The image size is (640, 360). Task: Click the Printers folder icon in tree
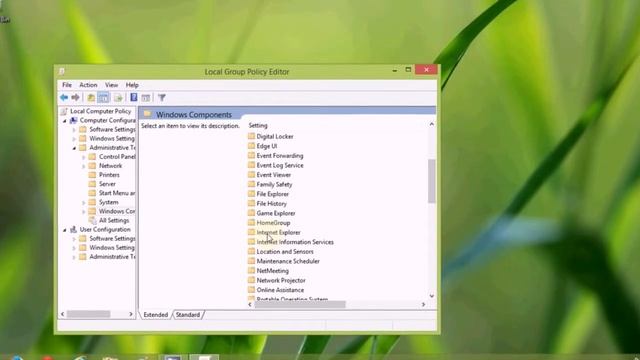(x=92, y=175)
